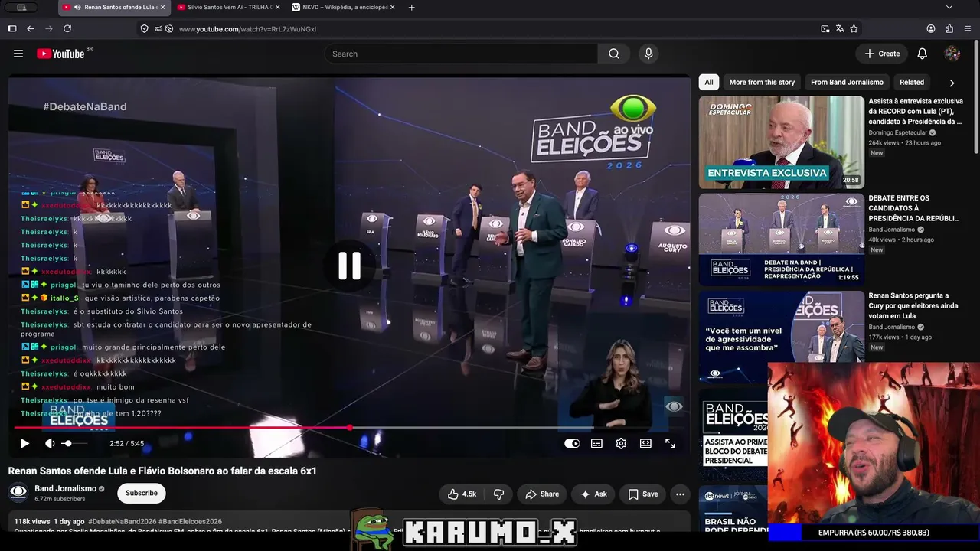This screenshot has height=551, width=980.
Task: Play the video from the player bar
Action: 24,443
